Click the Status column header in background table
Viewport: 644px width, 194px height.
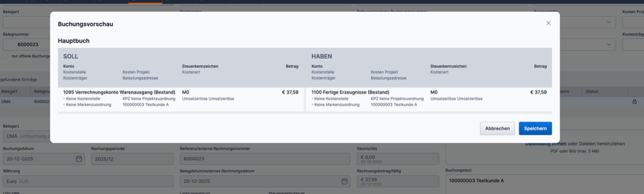[x=592, y=92]
